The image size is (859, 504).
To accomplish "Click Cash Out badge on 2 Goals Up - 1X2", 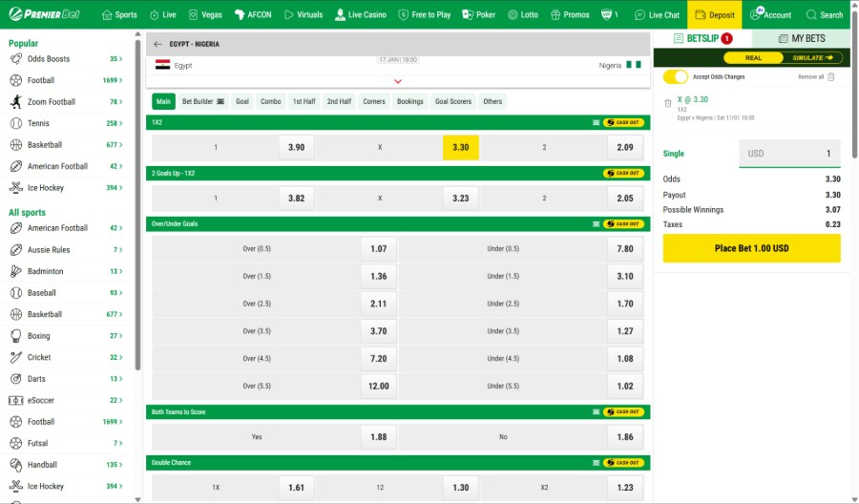I will coord(623,173).
